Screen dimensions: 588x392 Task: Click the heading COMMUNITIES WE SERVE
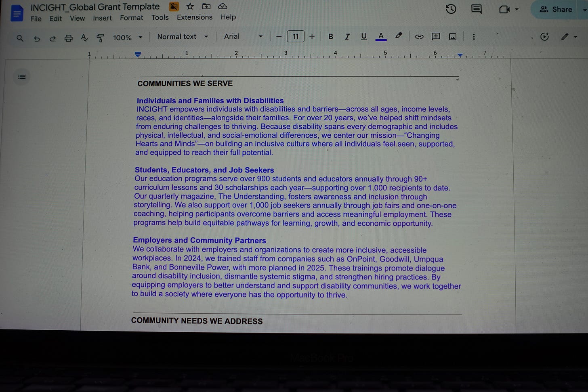click(185, 84)
